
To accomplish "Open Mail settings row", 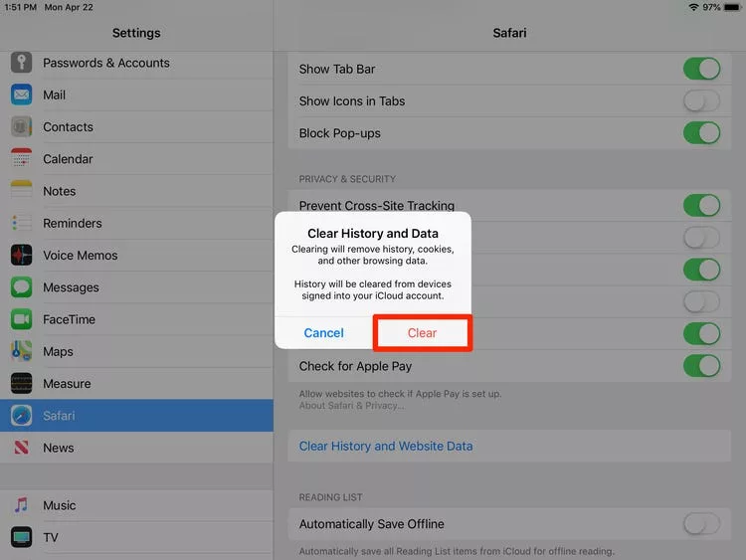I will (x=136, y=94).
